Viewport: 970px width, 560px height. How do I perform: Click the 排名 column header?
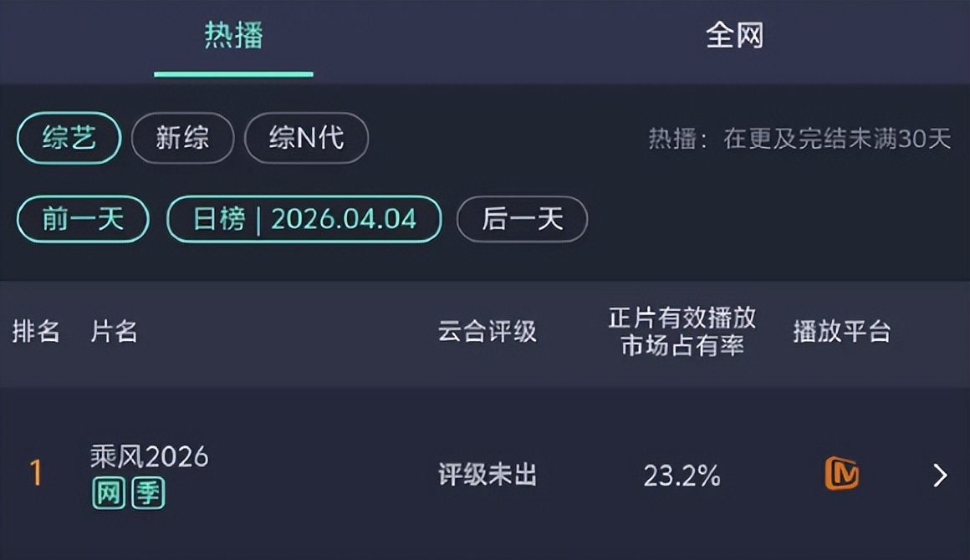tap(36, 332)
